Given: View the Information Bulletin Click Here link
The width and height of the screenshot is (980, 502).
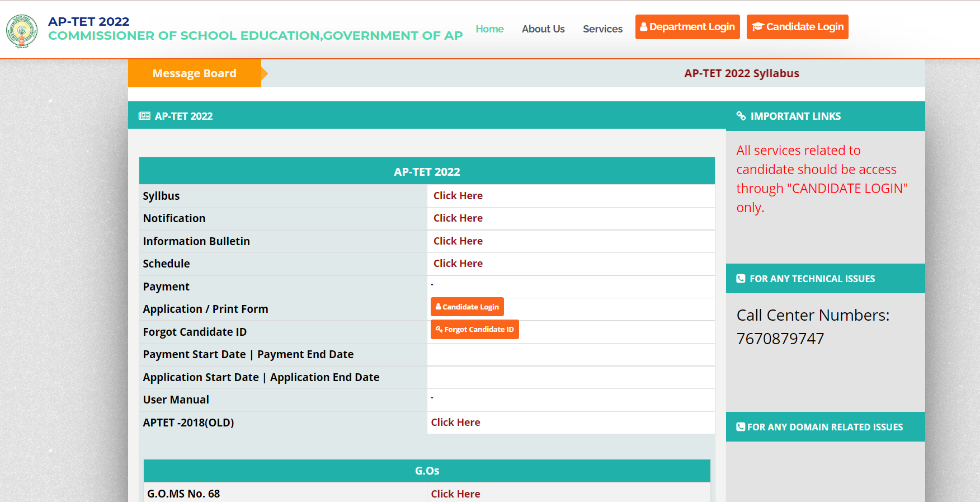Looking at the screenshot, I should (x=458, y=241).
